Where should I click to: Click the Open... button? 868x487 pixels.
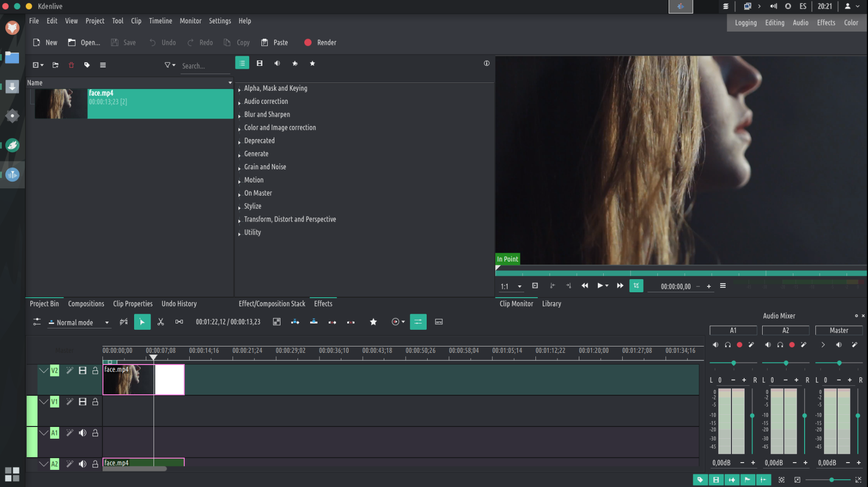pyautogui.click(x=84, y=42)
